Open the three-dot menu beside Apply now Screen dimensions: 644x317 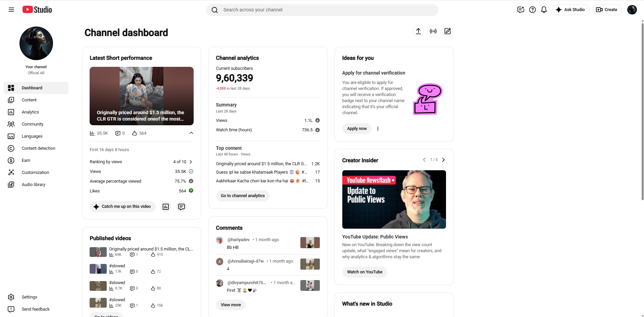coord(378,129)
